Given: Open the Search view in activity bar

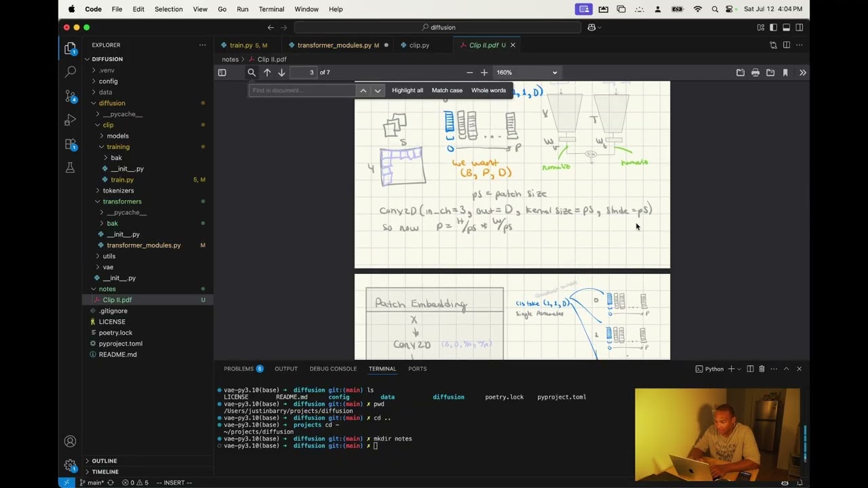Looking at the screenshot, I should tap(70, 71).
